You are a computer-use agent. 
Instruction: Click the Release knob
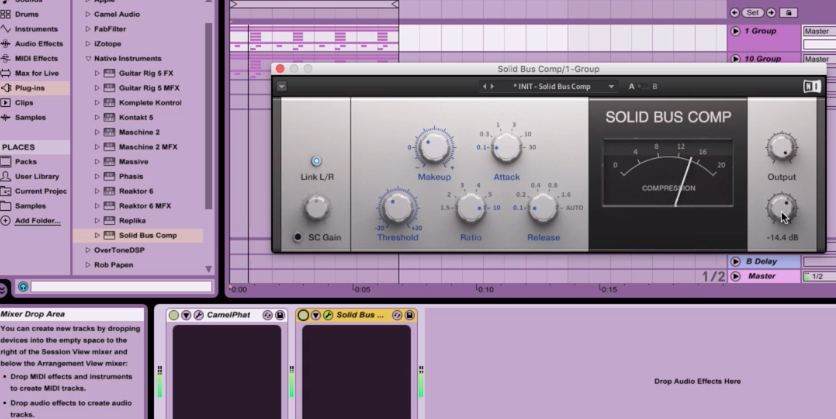tap(543, 207)
